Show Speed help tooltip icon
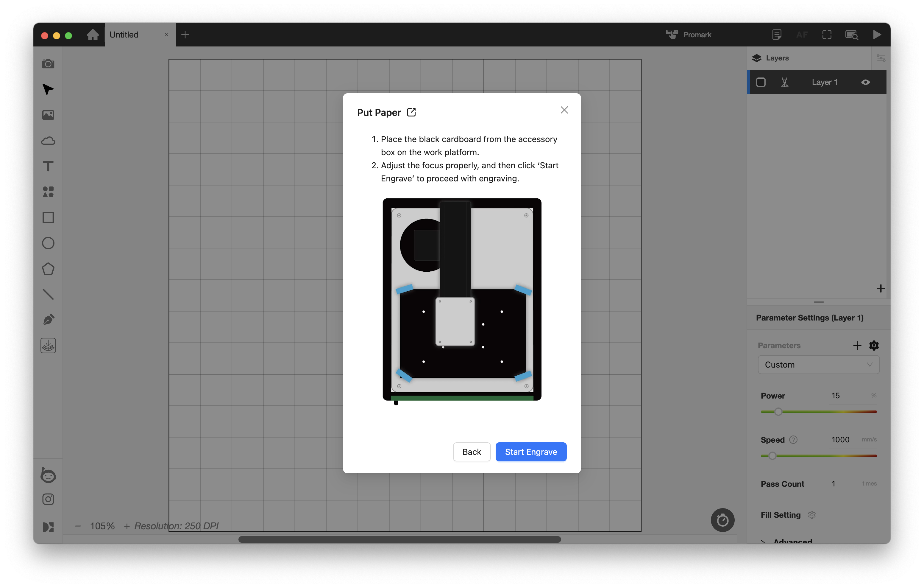The width and height of the screenshot is (924, 588). (x=793, y=439)
